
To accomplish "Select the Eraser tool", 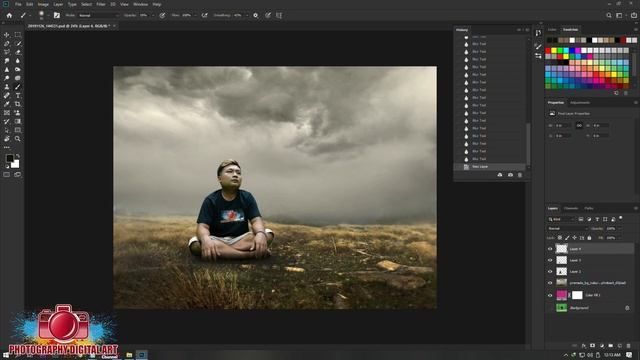I will (18, 52).
